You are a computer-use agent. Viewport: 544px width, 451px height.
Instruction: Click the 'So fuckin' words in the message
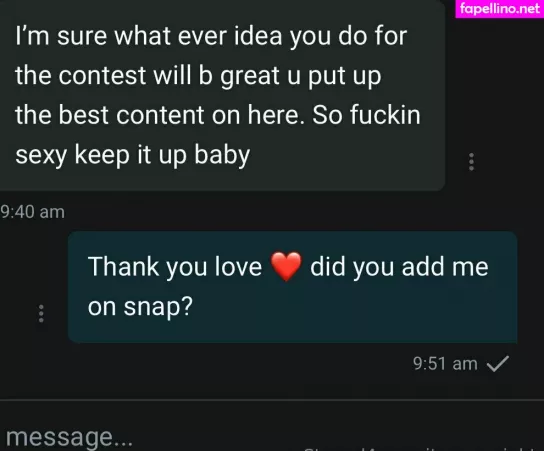pos(366,114)
